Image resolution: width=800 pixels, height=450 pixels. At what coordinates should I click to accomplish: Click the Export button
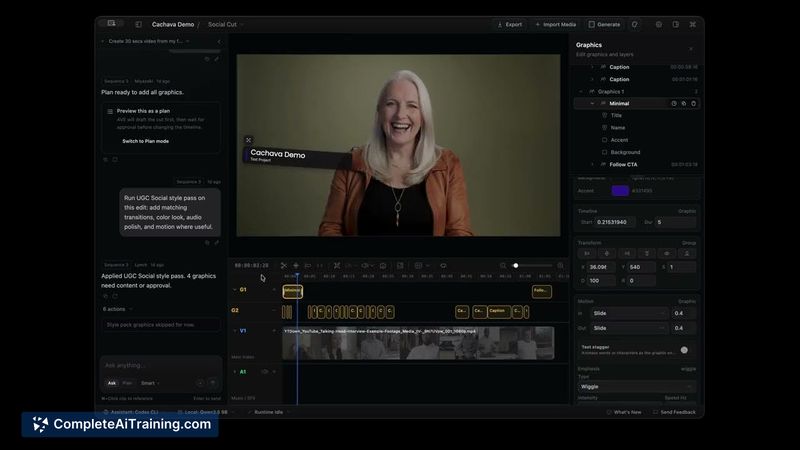[510, 24]
